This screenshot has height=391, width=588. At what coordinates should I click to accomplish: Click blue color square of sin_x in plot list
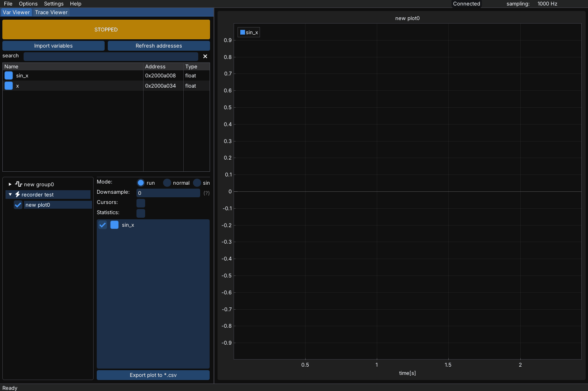(x=114, y=225)
